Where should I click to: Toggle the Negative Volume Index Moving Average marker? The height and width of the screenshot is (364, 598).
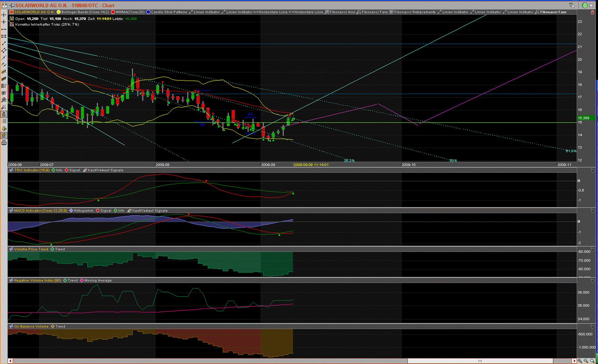[x=82, y=280]
